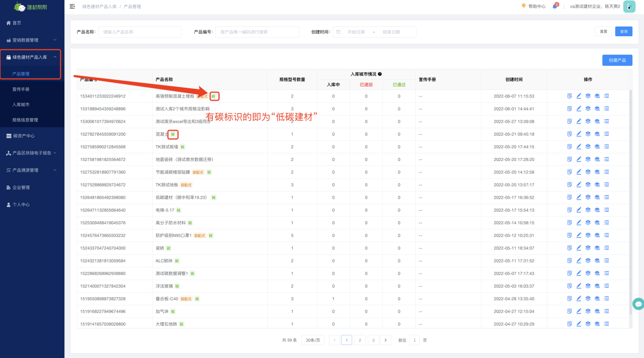The height and width of the screenshot is (358, 644).
Task: Open the 20条/页 page size dropdown
Action: pyautogui.click(x=313, y=340)
